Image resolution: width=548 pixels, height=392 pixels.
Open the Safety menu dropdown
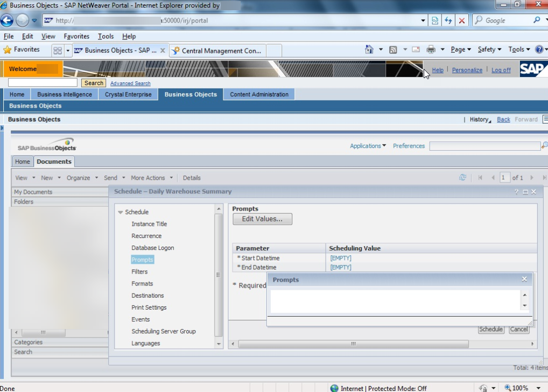pos(489,50)
